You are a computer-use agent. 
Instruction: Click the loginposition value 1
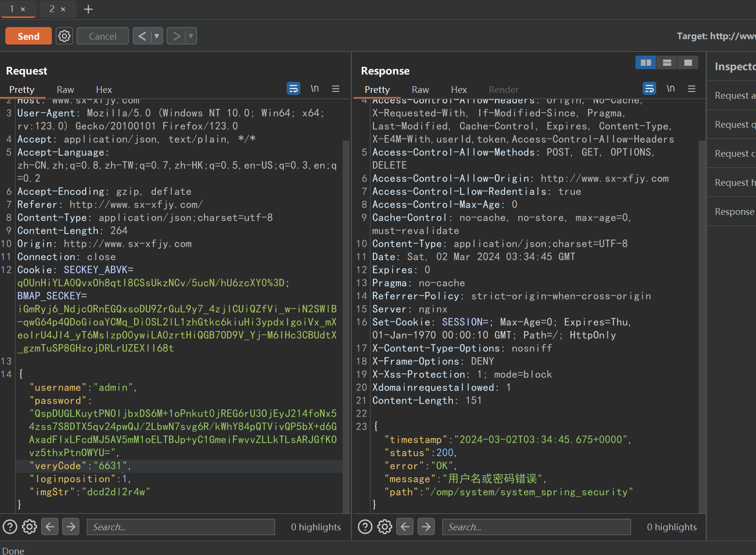click(124, 479)
